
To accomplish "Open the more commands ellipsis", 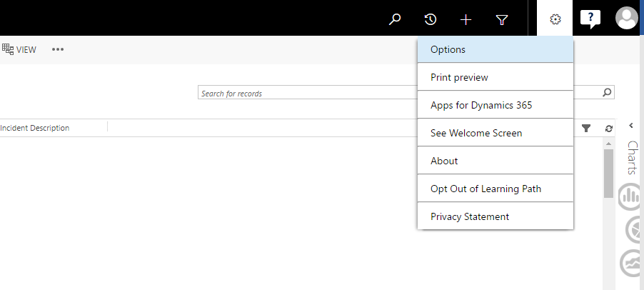I will tap(58, 49).
